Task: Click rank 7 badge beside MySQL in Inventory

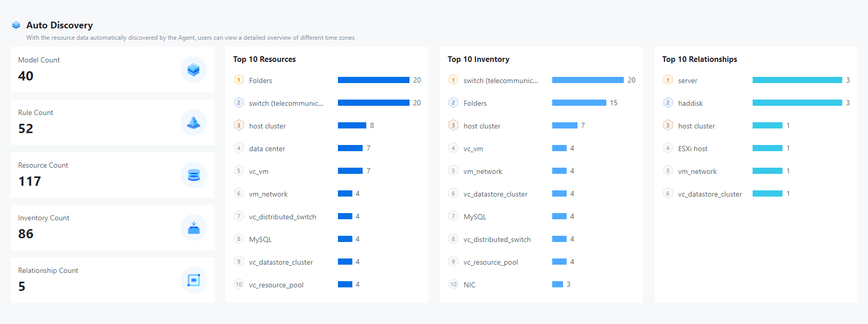Action: [x=453, y=216]
